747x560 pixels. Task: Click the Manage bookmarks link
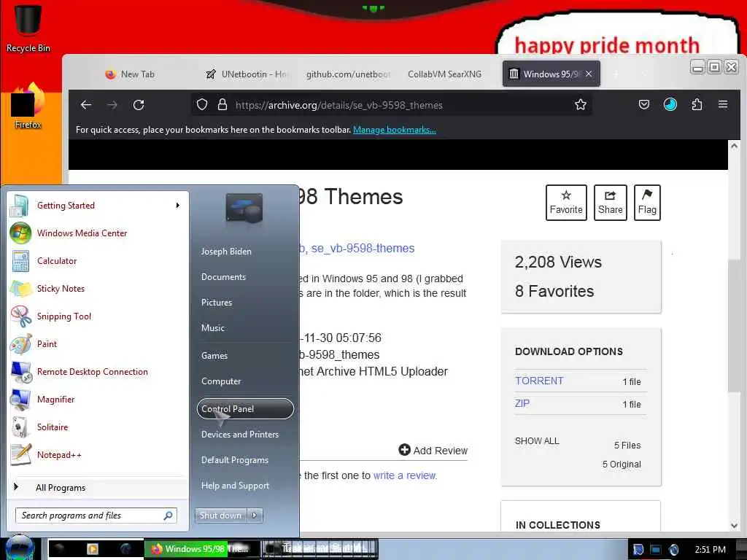(395, 130)
